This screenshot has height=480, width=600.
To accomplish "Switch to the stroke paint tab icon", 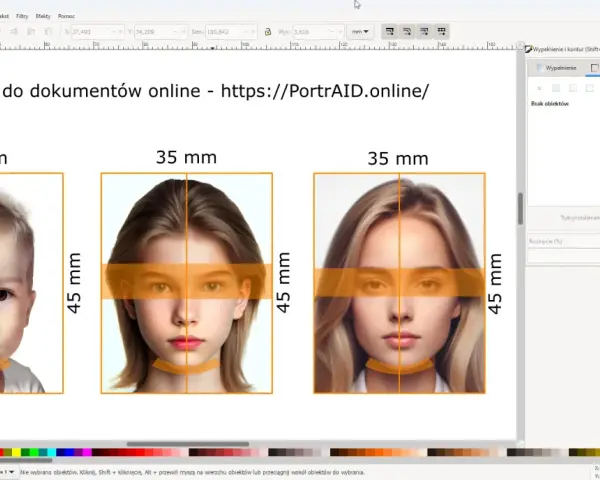I will (594, 68).
